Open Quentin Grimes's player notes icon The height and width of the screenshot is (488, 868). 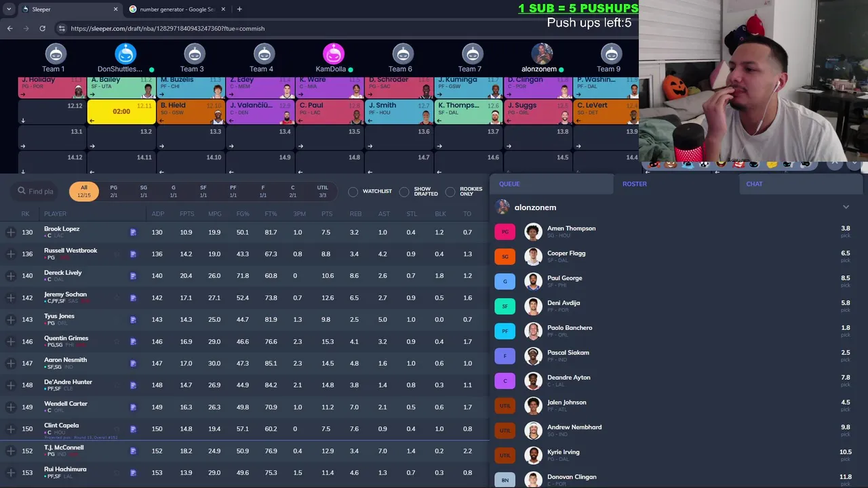(x=133, y=342)
